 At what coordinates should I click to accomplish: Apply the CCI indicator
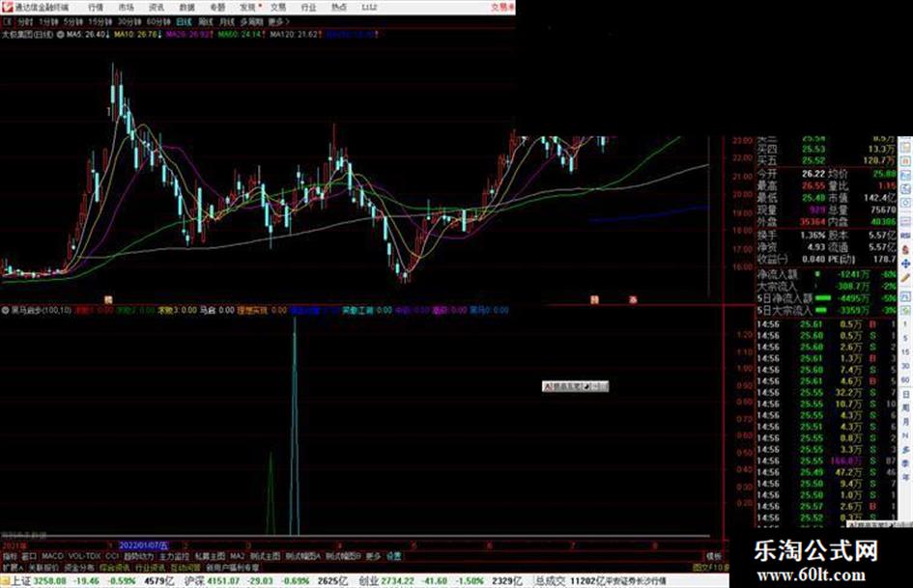coord(112,556)
